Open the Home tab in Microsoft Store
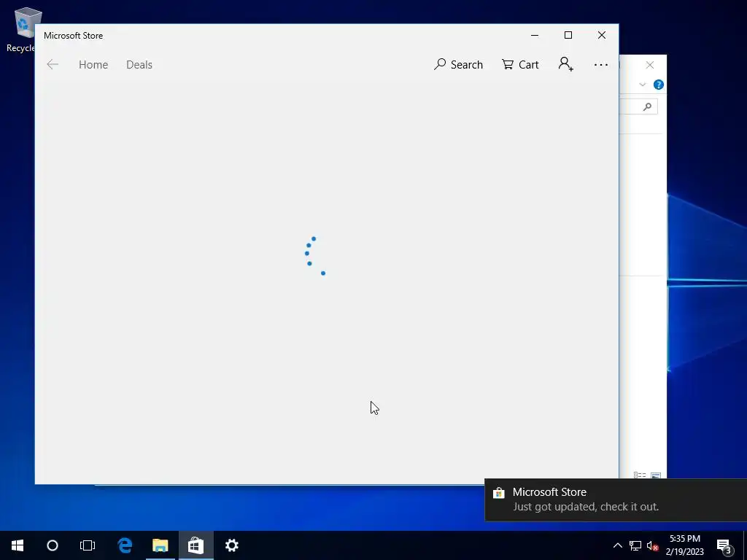Viewport: 747px width, 560px height. 93,65
